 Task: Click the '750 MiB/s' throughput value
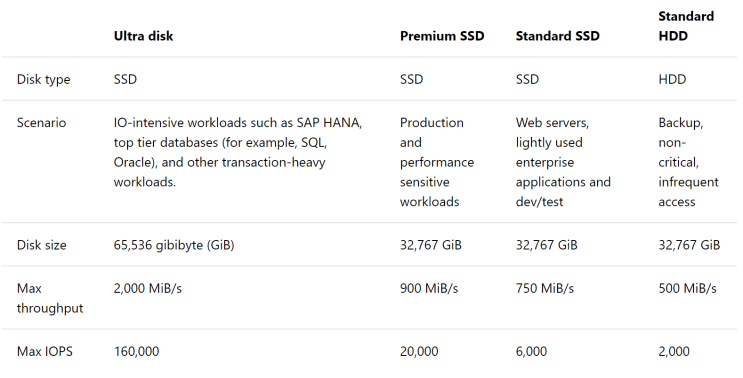[544, 288]
